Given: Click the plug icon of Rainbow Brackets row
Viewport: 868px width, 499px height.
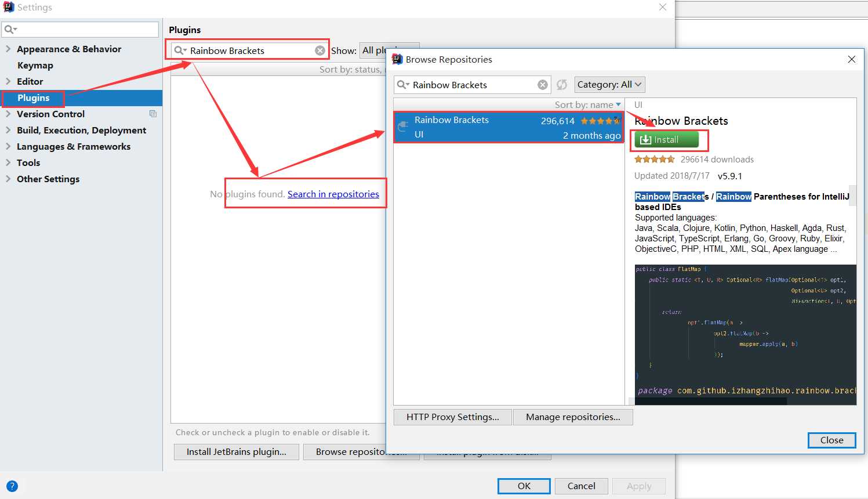Looking at the screenshot, I should (403, 127).
